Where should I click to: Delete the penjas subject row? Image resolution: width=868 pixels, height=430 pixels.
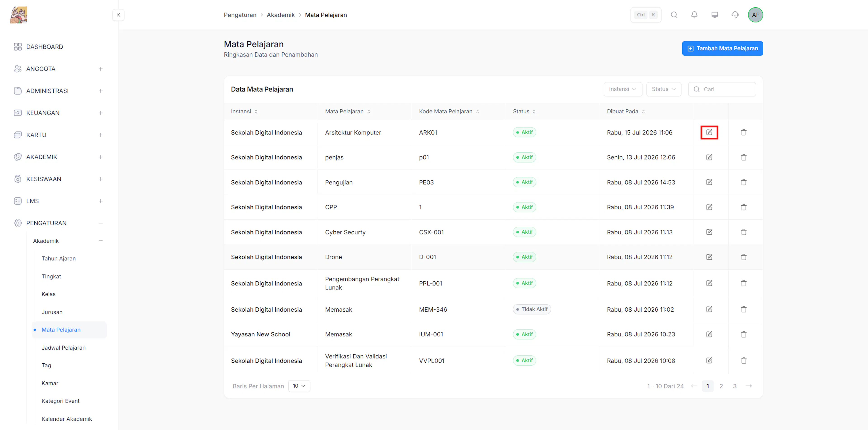[744, 157]
